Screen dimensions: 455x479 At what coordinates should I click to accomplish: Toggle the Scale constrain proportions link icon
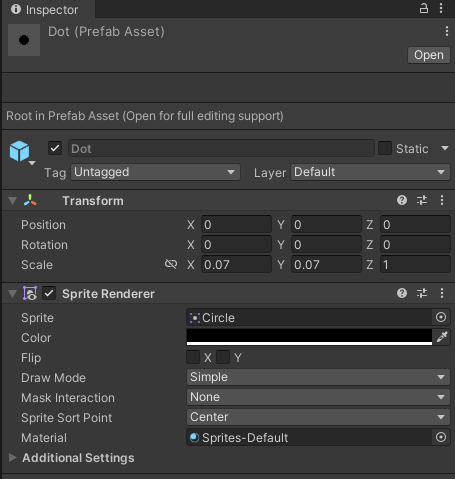[171, 264]
